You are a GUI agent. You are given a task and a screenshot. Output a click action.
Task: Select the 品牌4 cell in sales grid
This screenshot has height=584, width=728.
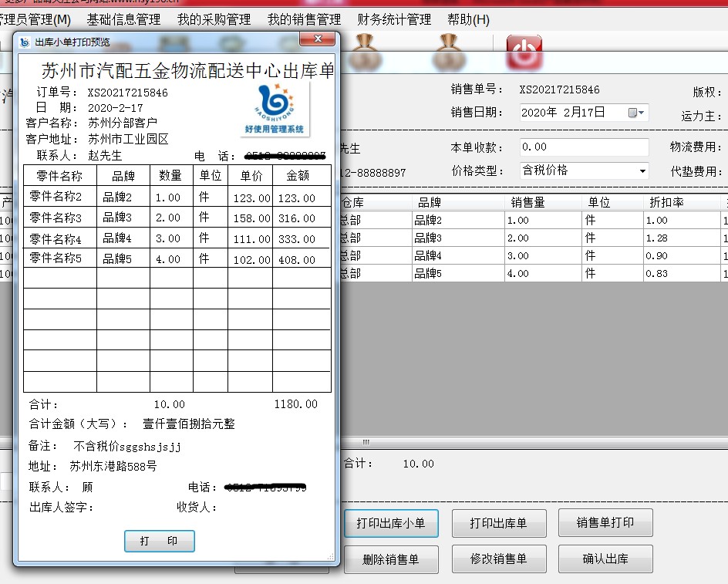click(458, 255)
